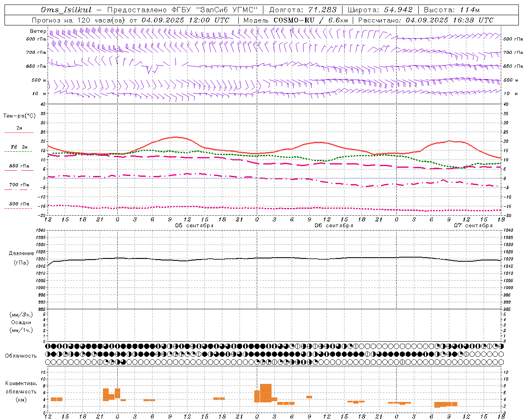The image size is (525, 420).
Task: Click the Высота: 114м elevation value
Action: (x=452, y=10)
